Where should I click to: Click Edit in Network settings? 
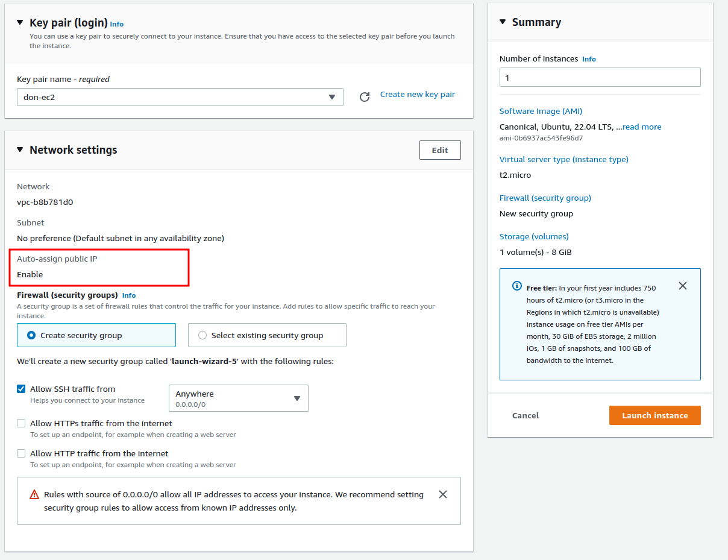(440, 150)
